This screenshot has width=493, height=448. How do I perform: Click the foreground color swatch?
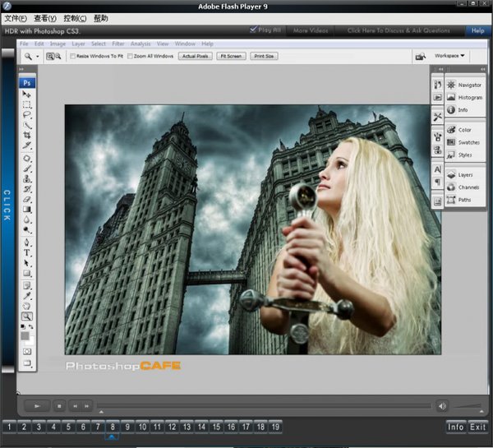[25, 335]
